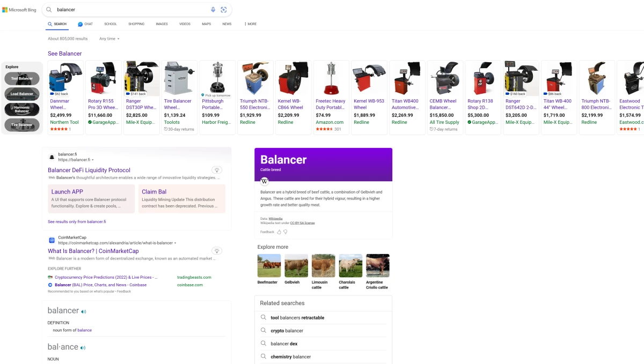644x364 pixels.
Task: Switch to the Images tab
Action: [x=162, y=24]
